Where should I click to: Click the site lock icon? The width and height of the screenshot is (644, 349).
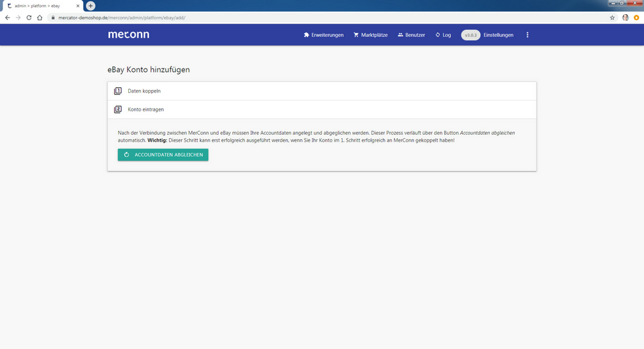click(52, 17)
